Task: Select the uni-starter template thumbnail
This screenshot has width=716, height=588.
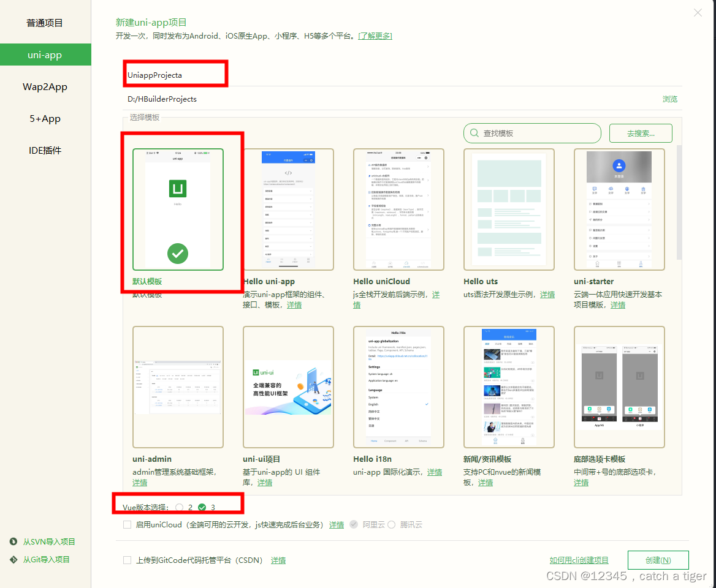Action: click(619, 209)
